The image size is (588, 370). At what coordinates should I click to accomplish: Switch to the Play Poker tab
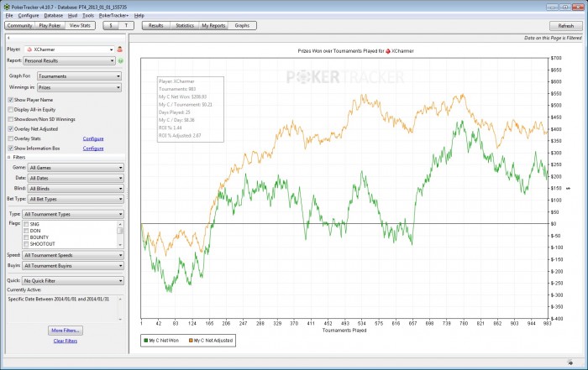click(x=50, y=25)
